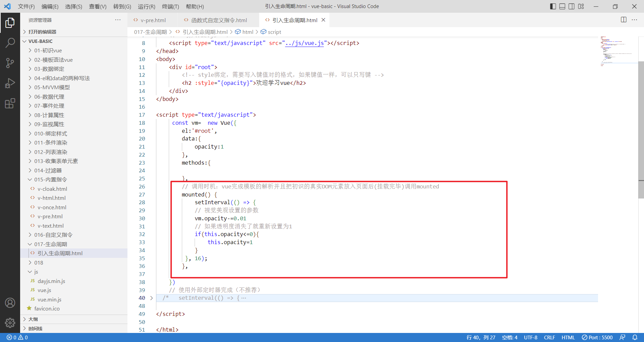The image size is (644, 342).
Task: Split the editor using the top-right icon
Action: pyautogui.click(x=624, y=20)
